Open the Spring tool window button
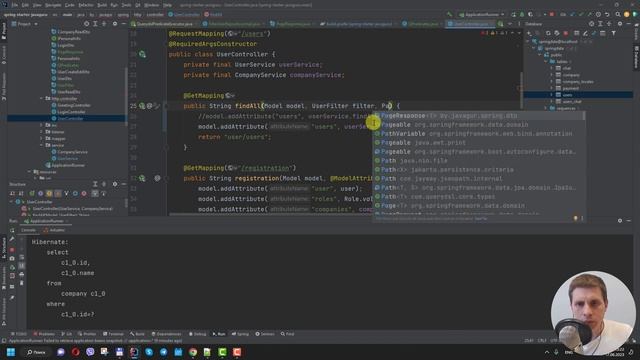This screenshot has height=360, width=640. click(x=240, y=334)
